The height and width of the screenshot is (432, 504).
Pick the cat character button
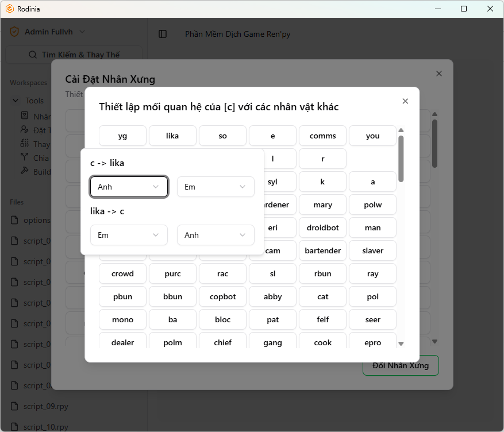323,296
